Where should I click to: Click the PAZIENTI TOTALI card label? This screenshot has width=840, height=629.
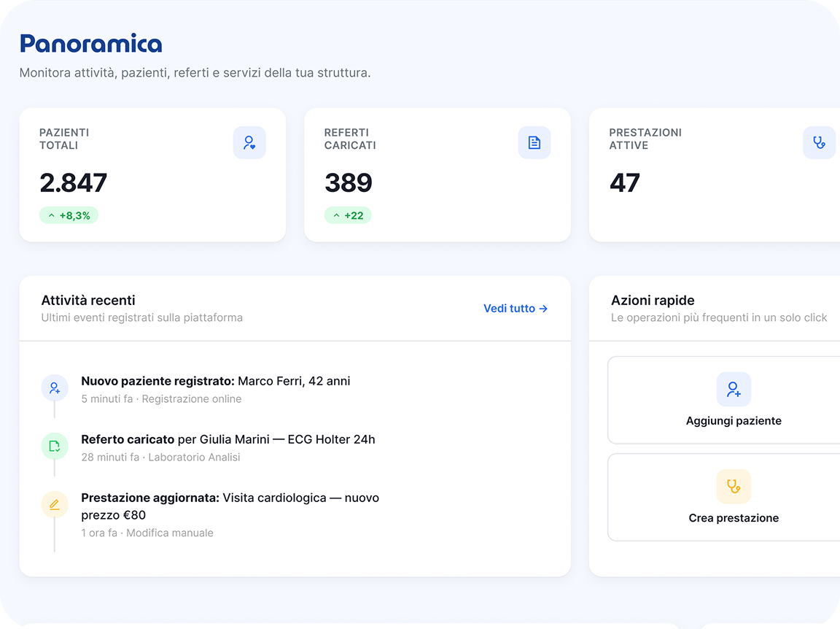64,139
